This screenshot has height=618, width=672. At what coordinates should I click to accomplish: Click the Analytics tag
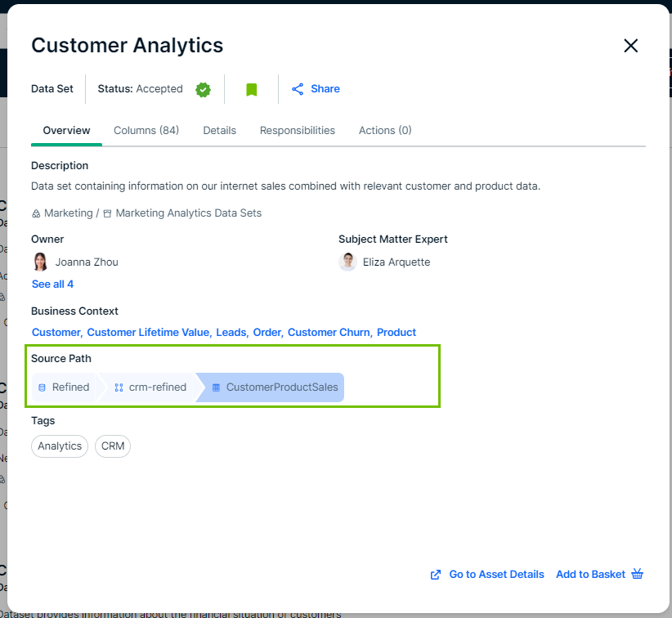tap(60, 446)
